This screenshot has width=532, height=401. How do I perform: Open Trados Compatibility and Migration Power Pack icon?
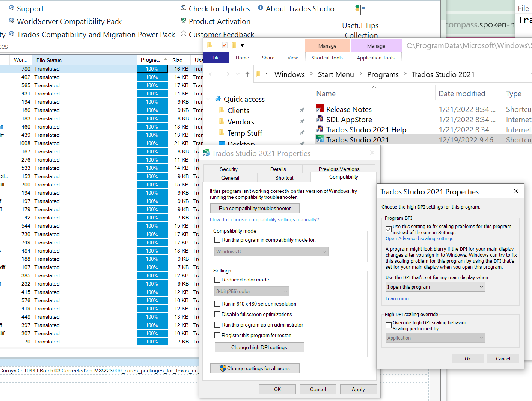coord(12,34)
